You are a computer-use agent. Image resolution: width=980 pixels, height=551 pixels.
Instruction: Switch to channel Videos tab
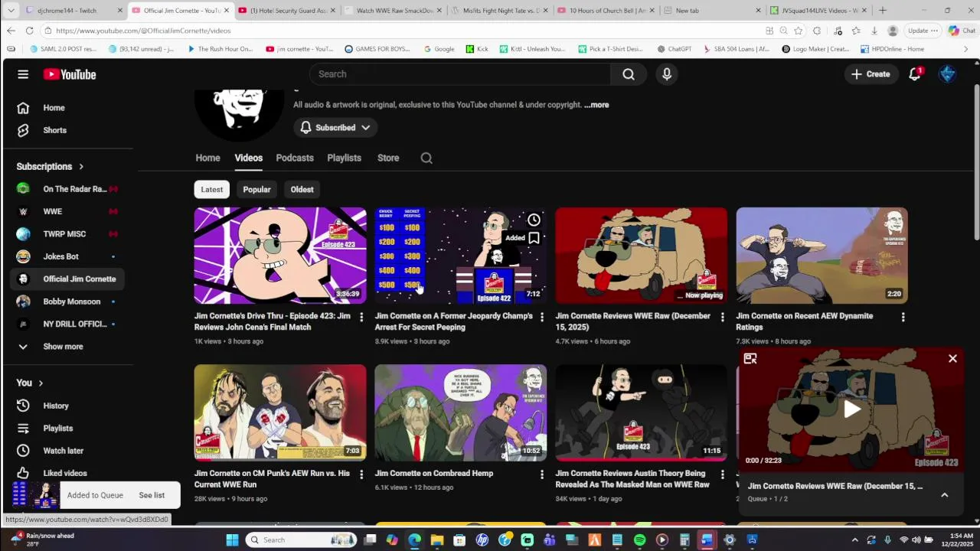248,158
